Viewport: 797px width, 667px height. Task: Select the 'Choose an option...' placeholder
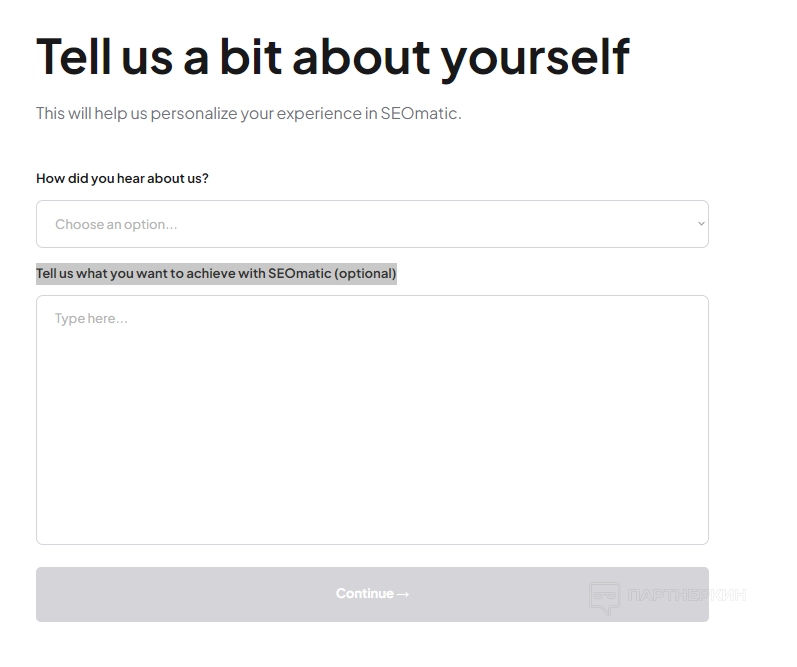116,224
